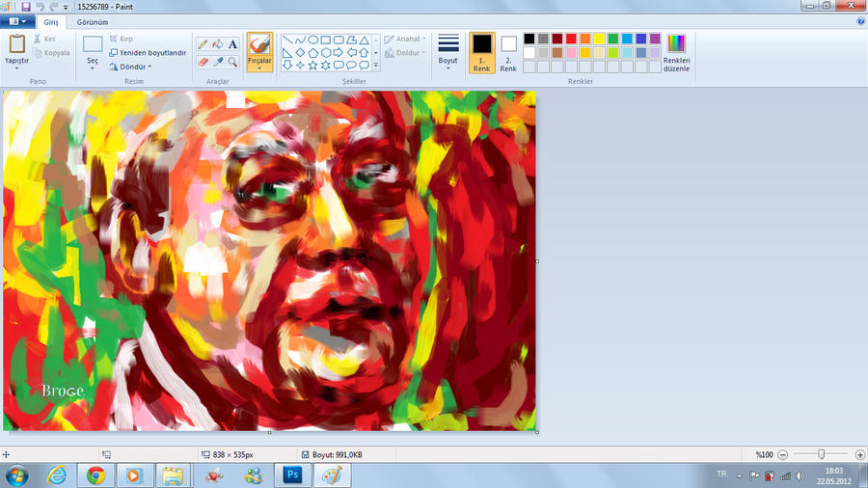Click the Kopyala copy button
Image resolution: width=868 pixels, height=488 pixels.
click(x=51, y=53)
